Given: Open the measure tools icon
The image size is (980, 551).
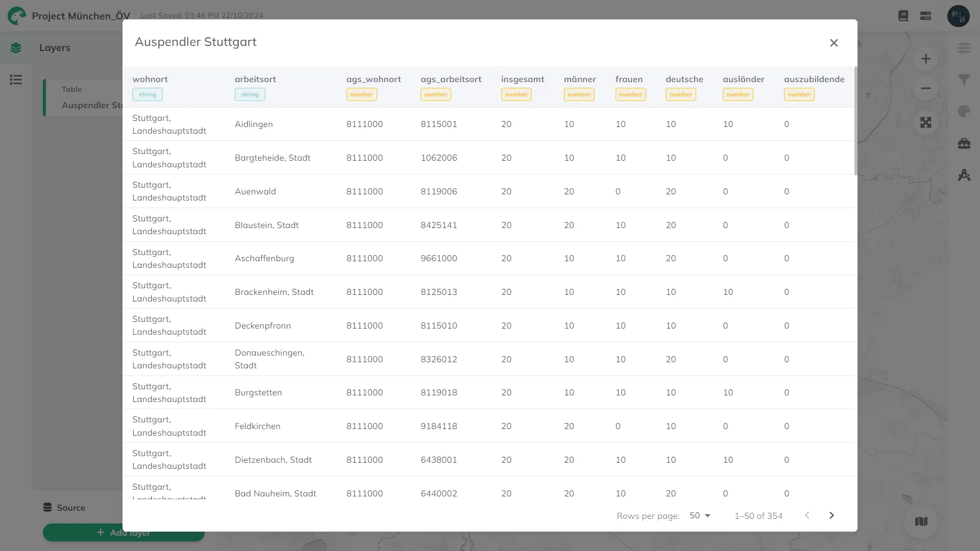Looking at the screenshot, I should point(964,176).
